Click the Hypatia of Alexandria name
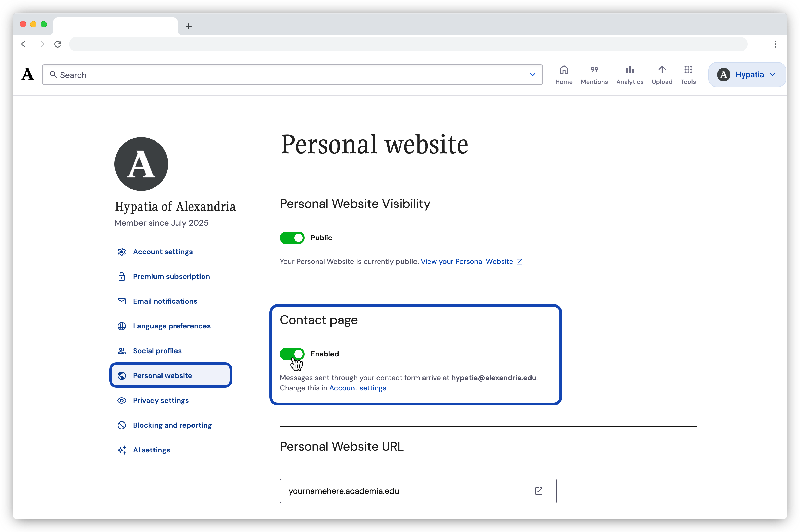This screenshot has width=800, height=532. pyautogui.click(x=175, y=207)
